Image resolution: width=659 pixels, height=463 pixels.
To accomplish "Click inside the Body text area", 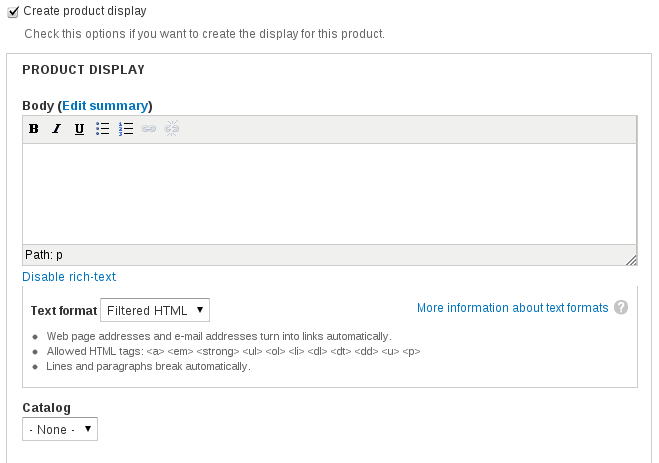I will (x=329, y=193).
